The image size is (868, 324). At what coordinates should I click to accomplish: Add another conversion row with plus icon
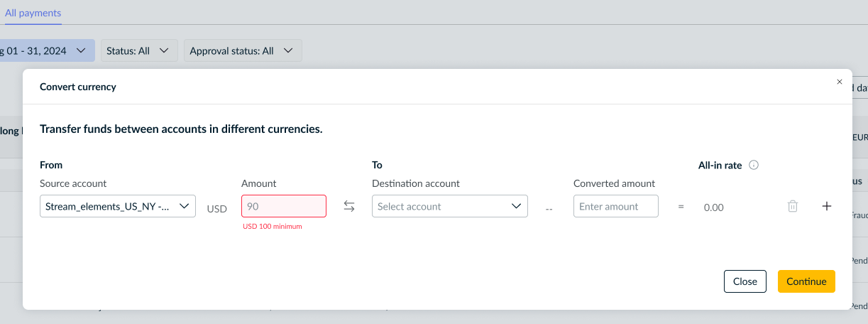click(x=826, y=206)
